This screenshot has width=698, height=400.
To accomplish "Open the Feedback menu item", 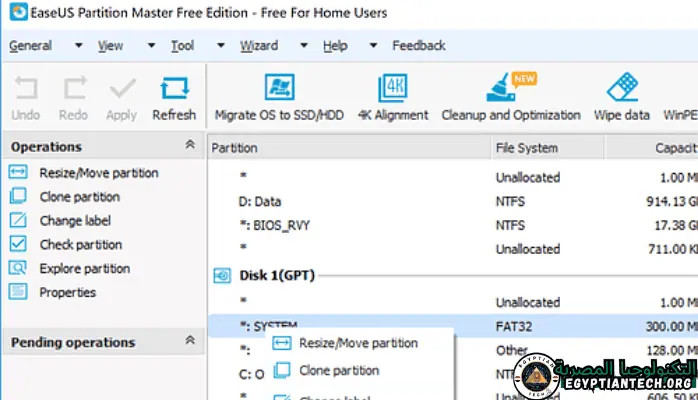I will (x=418, y=46).
